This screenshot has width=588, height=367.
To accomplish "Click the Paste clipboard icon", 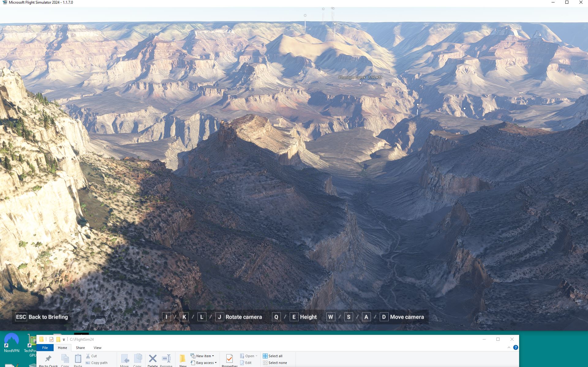I will (78, 359).
